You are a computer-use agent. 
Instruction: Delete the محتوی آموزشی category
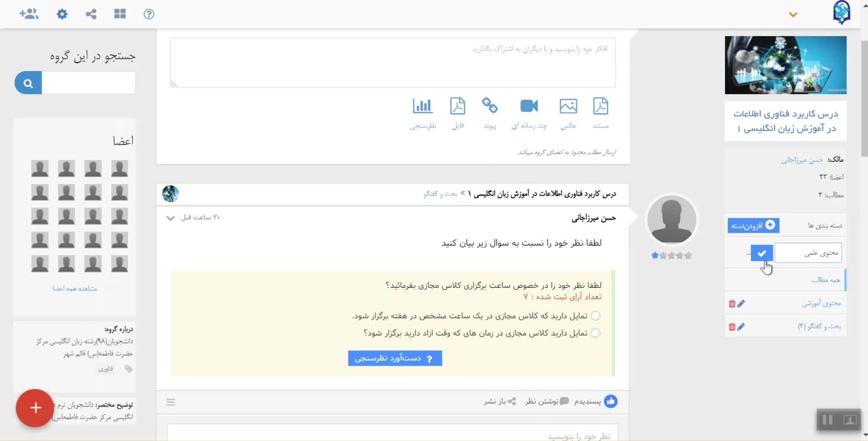(x=732, y=304)
